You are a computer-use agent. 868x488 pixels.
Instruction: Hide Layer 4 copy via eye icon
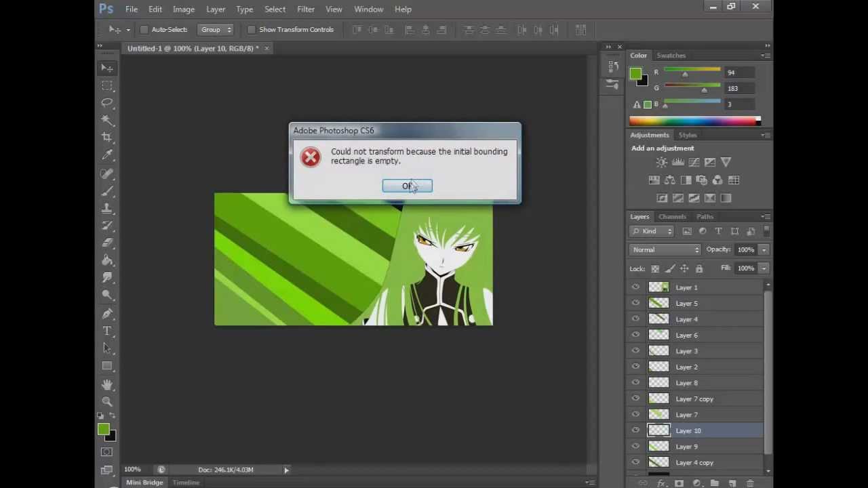tap(635, 462)
